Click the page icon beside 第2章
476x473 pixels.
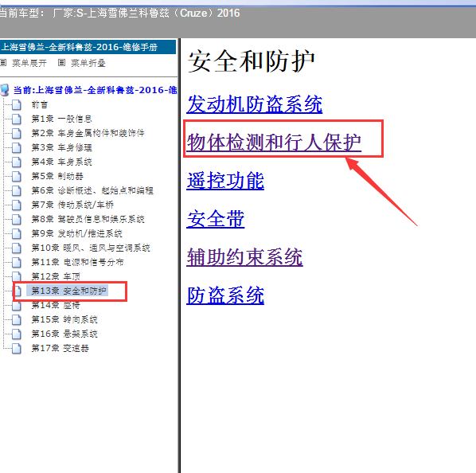click(x=17, y=133)
